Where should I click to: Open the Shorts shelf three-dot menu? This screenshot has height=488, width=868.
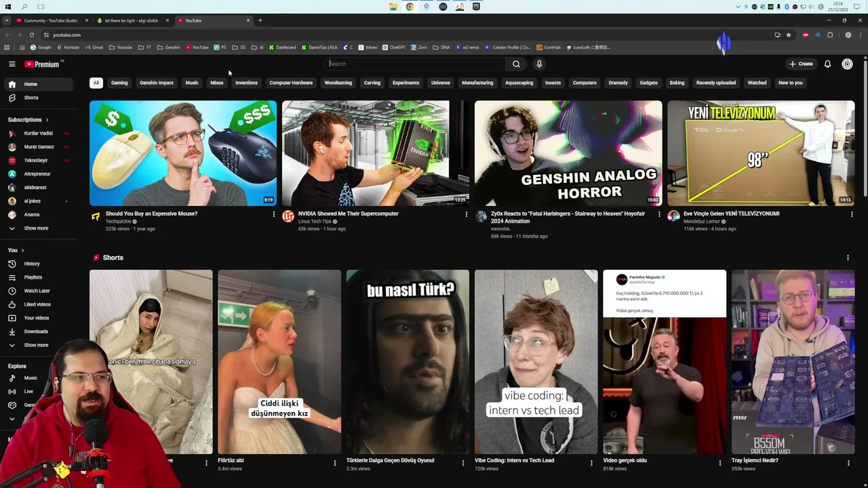848,258
